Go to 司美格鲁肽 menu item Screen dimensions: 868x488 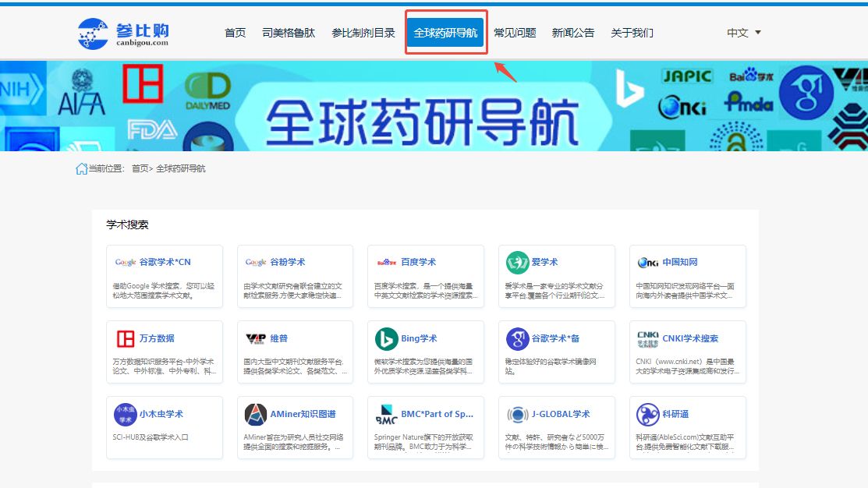[289, 33]
